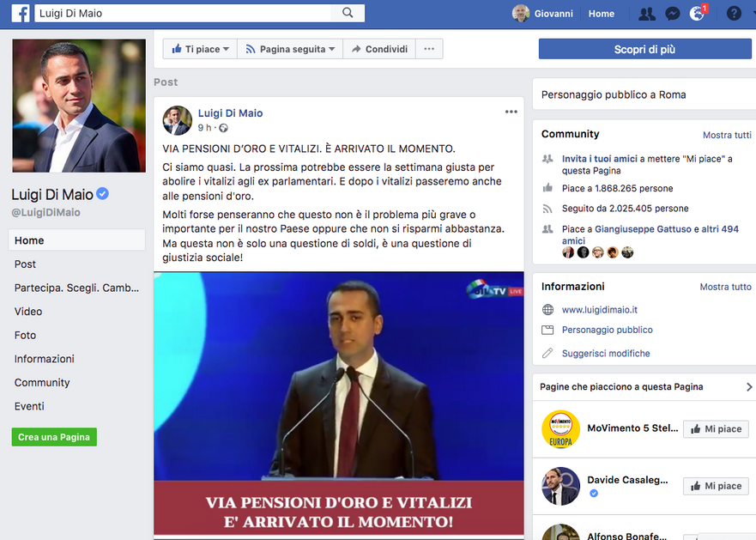Viewport: 756px width, 540px height.
Task: Click the blue verified badge beside Luigi Di Maio
Action: coord(102,193)
